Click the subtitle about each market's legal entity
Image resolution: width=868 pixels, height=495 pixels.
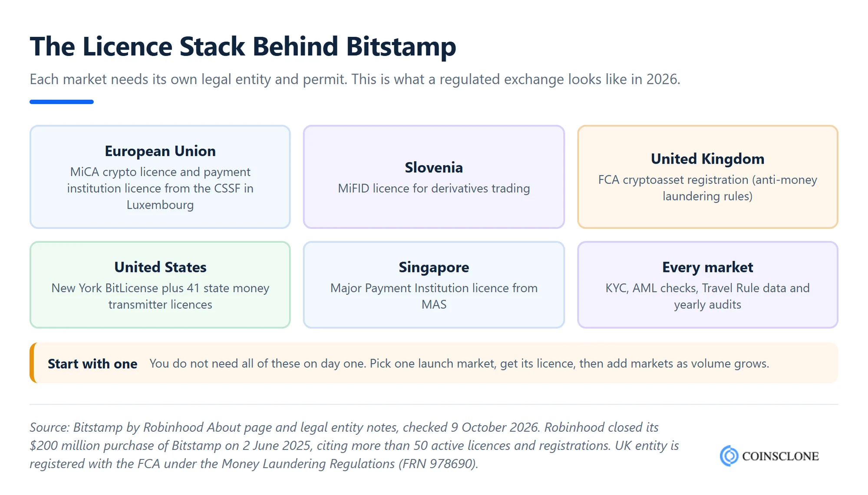pos(355,79)
